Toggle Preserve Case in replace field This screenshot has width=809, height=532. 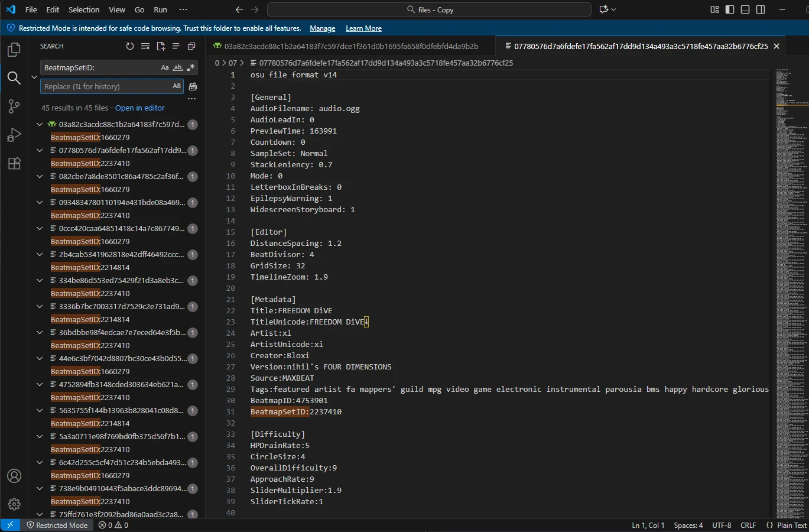tap(177, 86)
